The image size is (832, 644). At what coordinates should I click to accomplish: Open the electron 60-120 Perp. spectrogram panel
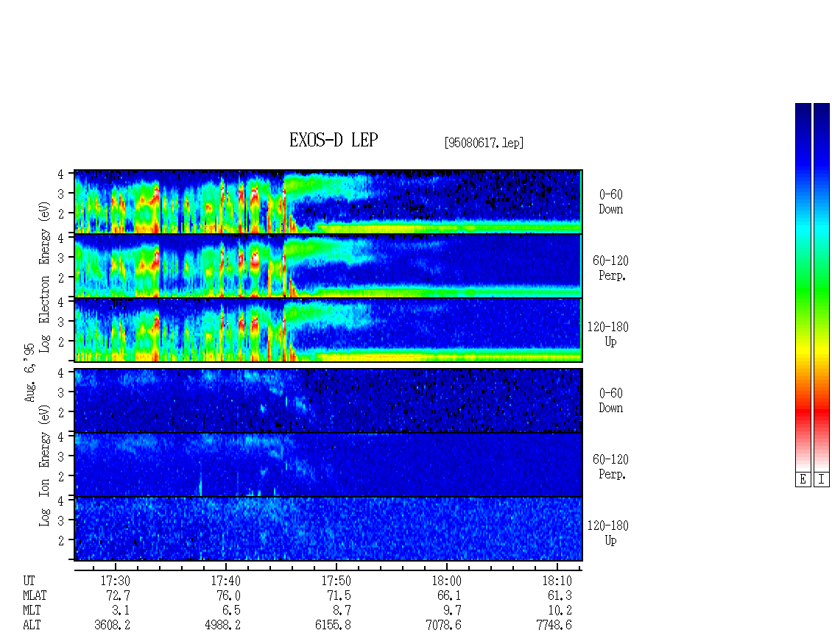[x=328, y=266]
